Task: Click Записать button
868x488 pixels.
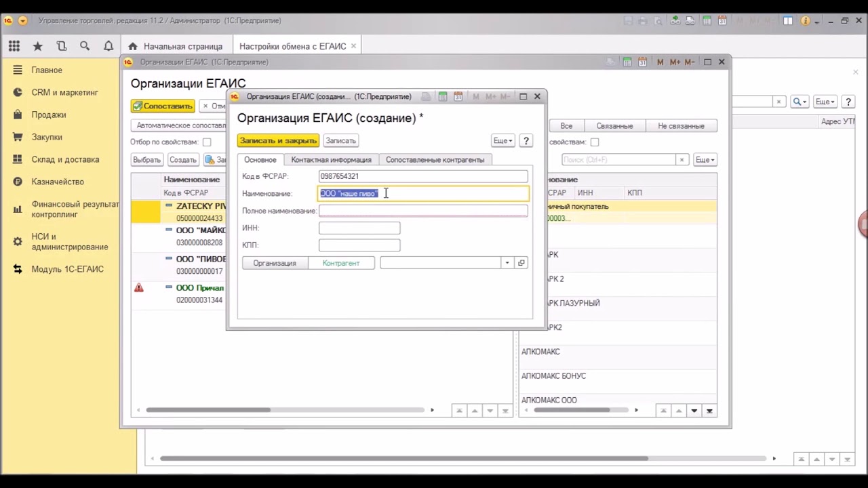Action: coord(340,140)
